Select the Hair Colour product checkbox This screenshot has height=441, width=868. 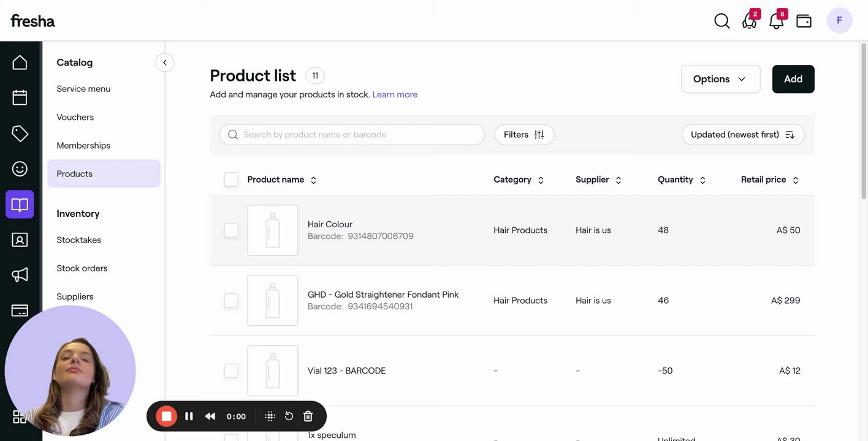(231, 230)
